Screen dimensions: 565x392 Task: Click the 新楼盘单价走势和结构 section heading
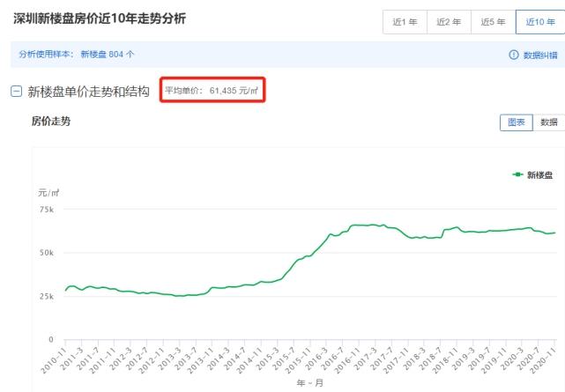[88, 91]
